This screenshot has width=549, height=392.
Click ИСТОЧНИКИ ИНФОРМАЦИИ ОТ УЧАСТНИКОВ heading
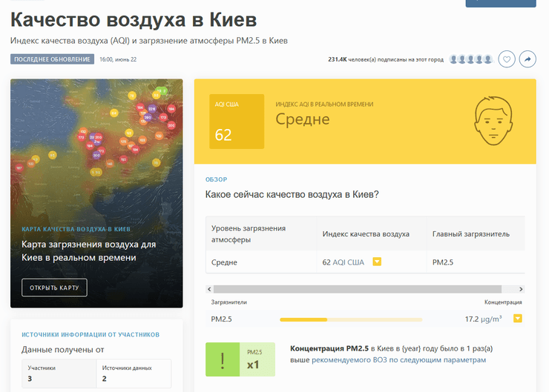[x=91, y=335]
